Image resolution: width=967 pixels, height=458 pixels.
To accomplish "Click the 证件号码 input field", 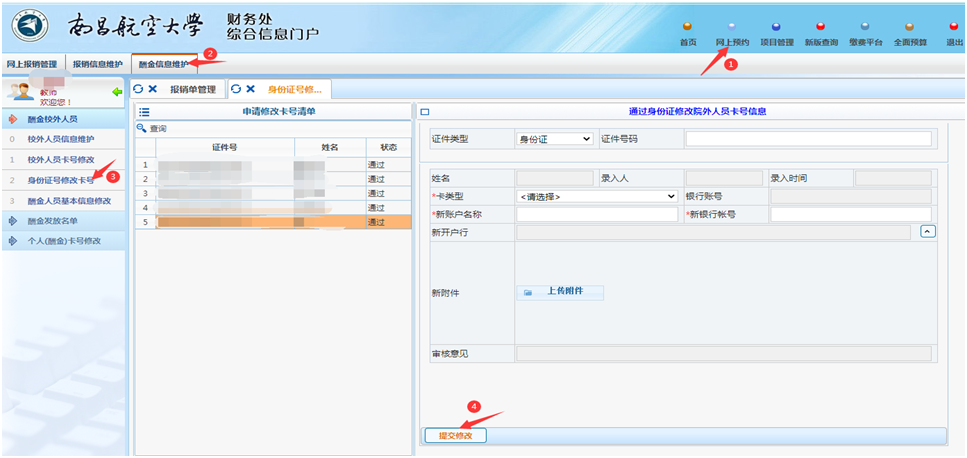I will pyautogui.click(x=807, y=139).
